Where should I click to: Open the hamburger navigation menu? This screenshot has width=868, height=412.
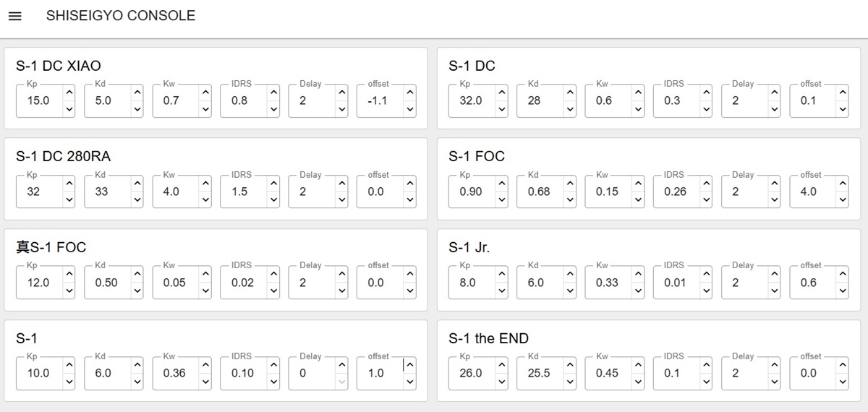point(14,16)
